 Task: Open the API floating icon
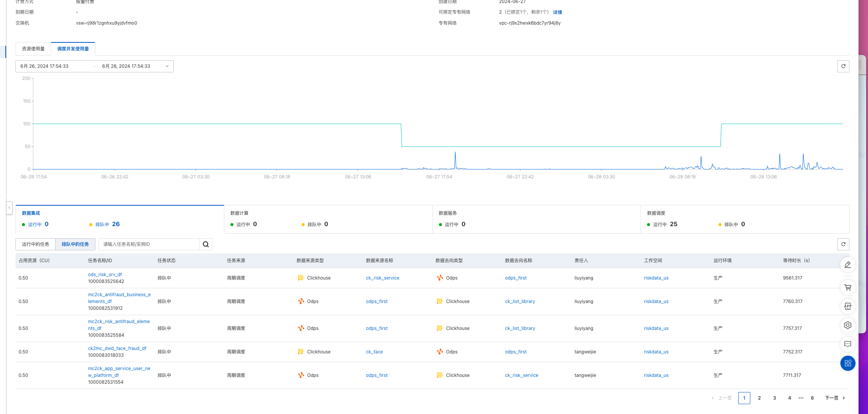[848, 306]
